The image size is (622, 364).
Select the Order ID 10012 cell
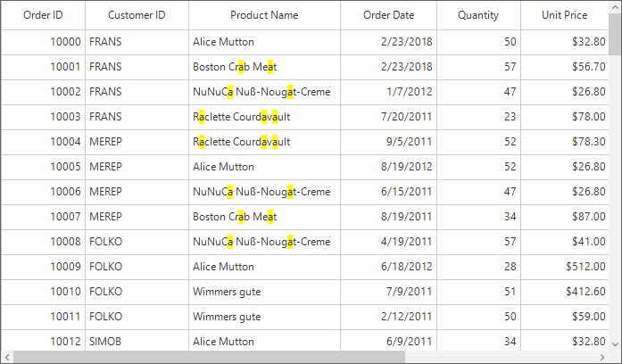pos(43,341)
